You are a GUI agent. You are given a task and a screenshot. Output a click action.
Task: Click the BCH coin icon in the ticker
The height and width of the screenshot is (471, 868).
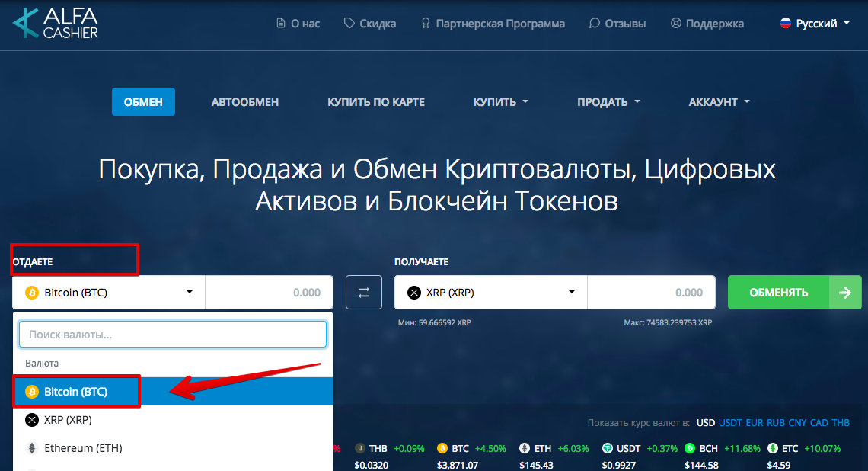click(690, 448)
